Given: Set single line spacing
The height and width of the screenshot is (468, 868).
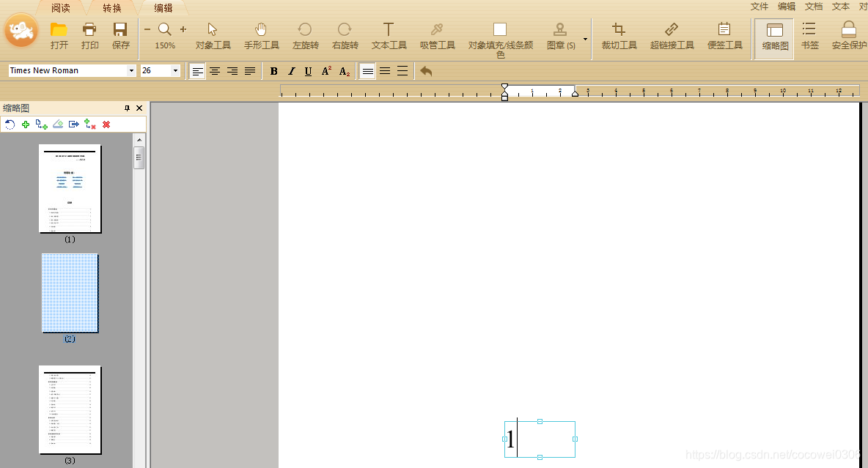Looking at the screenshot, I should [x=367, y=71].
